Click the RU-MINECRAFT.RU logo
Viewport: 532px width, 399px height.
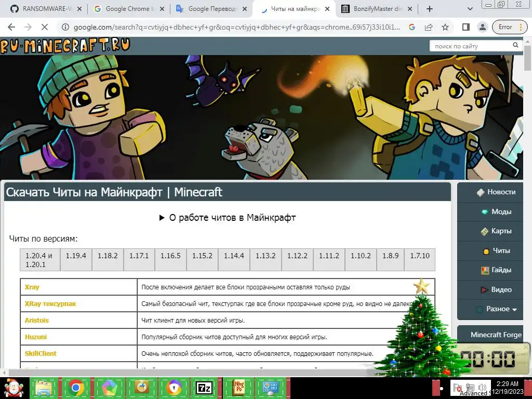pyautogui.click(x=64, y=46)
